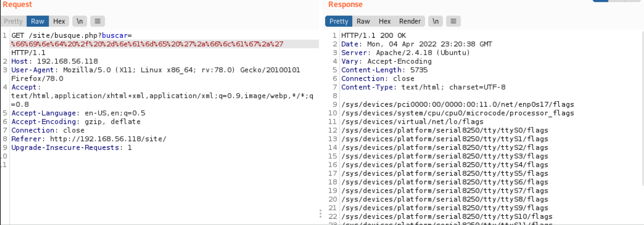Viewport: 644px width, 225px height.
Task: Select Pretty tab in Response panel
Action: 339,21
